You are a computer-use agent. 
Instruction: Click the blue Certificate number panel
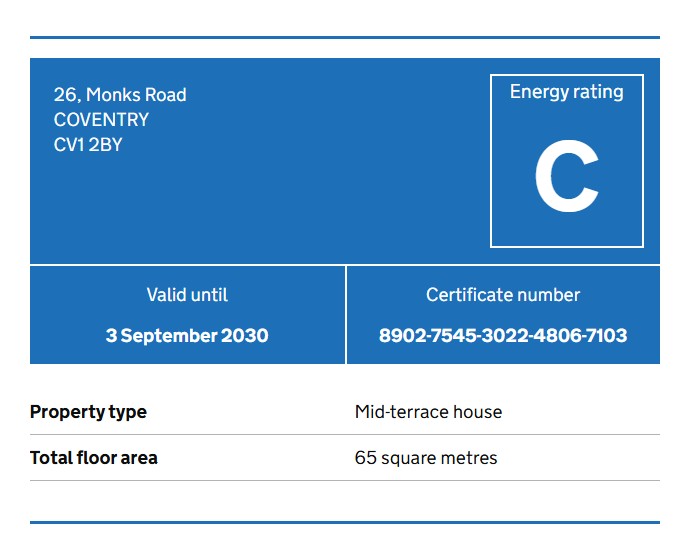[503, 315]
